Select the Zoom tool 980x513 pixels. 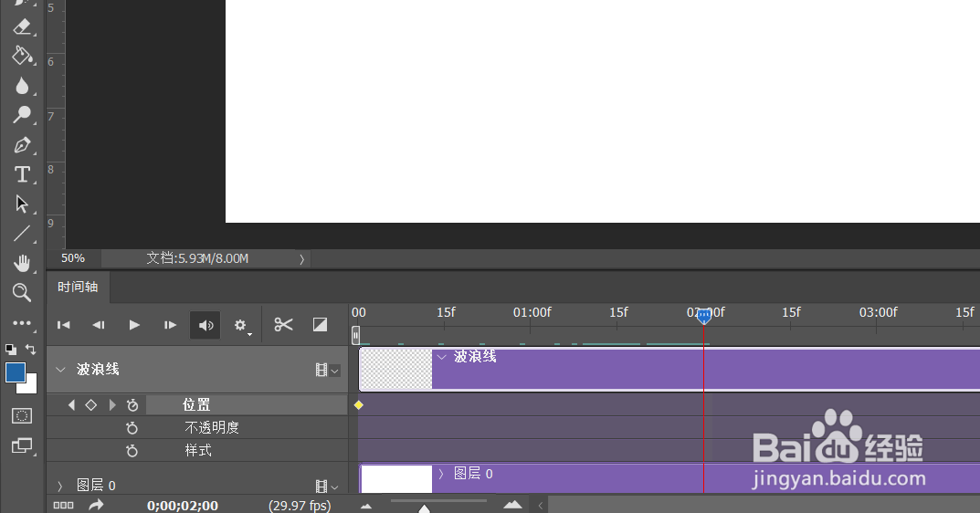pos(22,292)
